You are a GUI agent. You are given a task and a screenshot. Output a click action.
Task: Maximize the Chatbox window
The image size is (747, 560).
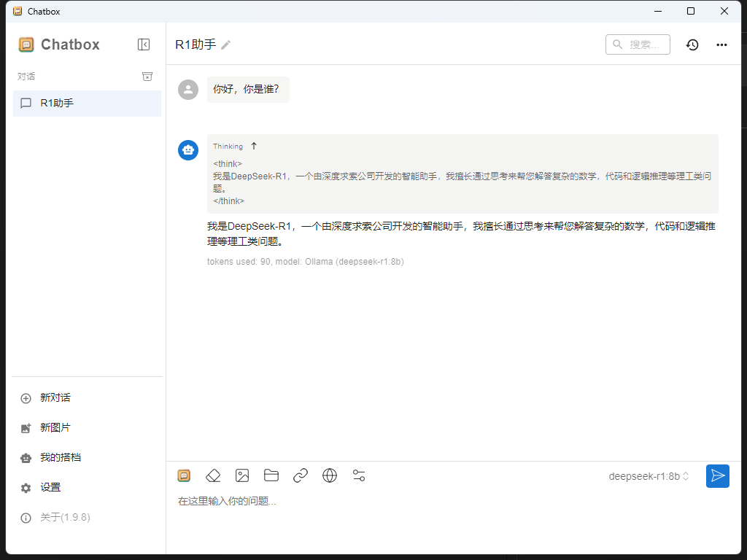[691, 11]
